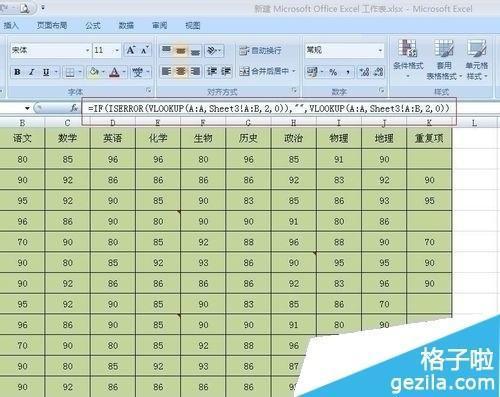
Task: Apply red font color
Action: coord(114,72)
